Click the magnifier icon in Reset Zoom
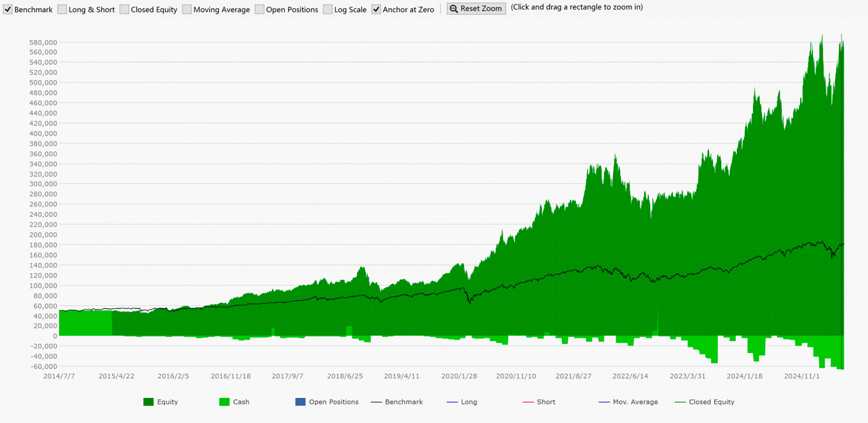This screenshot has width=868, height=423. point(454,8)
